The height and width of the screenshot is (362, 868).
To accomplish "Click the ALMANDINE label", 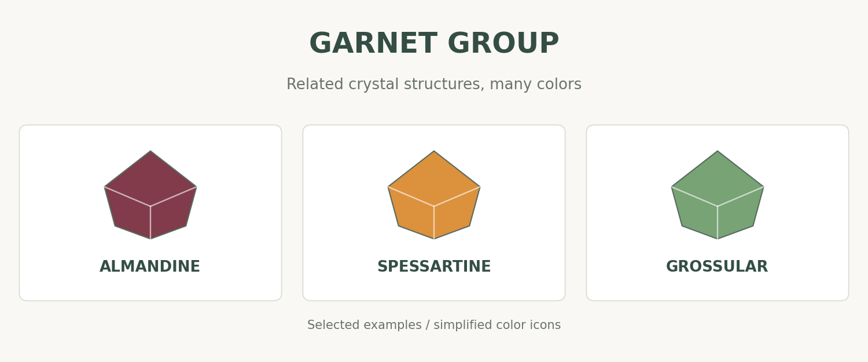I will click(150, 267).
